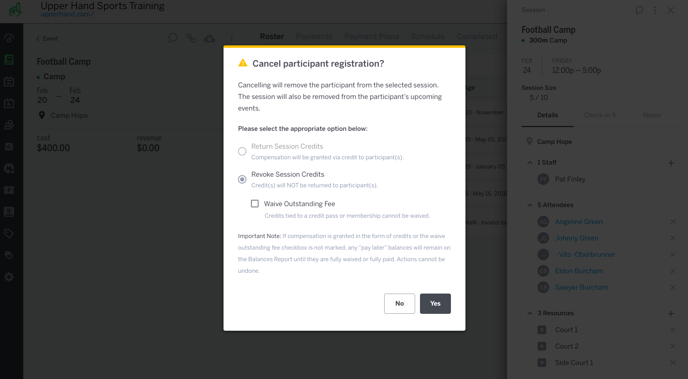Collapse the 5 Attendees section
The width and height of the screenshot is (688, 379).
530,205
